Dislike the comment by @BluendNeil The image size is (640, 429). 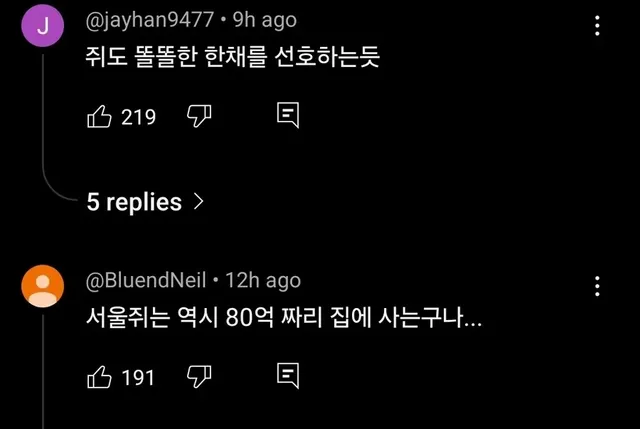click(199, 377)
